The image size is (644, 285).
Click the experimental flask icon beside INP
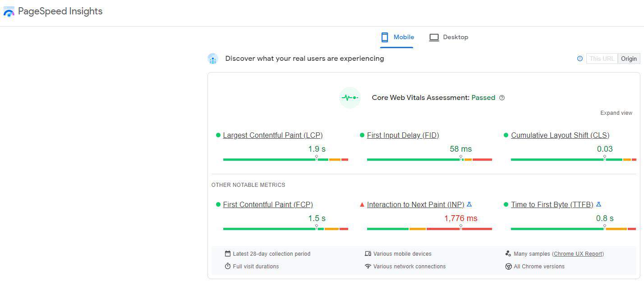pos(469,204)
